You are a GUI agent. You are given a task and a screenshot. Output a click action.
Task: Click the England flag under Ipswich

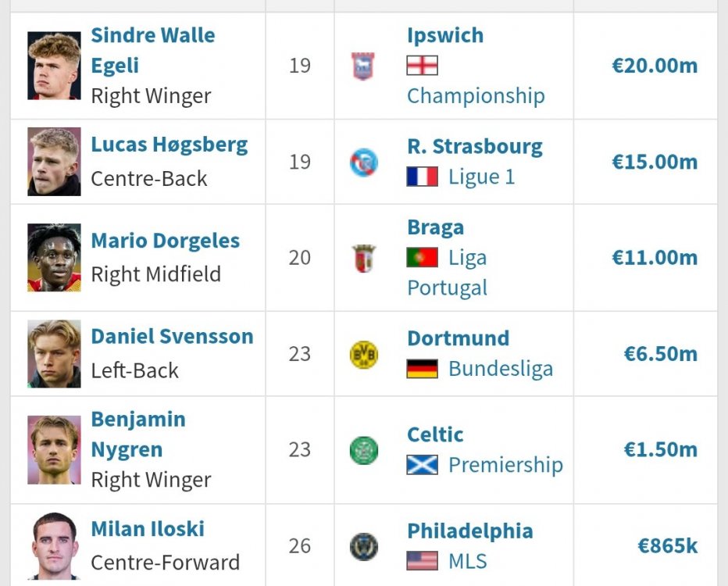tap(422, 66)
